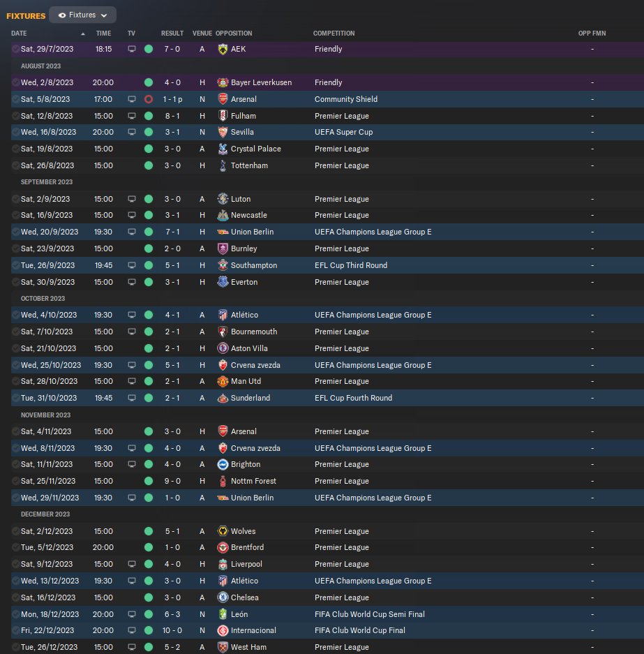Open EFL Cup Third Round competition
Viewport: 644px width, 654px height.
350,265
